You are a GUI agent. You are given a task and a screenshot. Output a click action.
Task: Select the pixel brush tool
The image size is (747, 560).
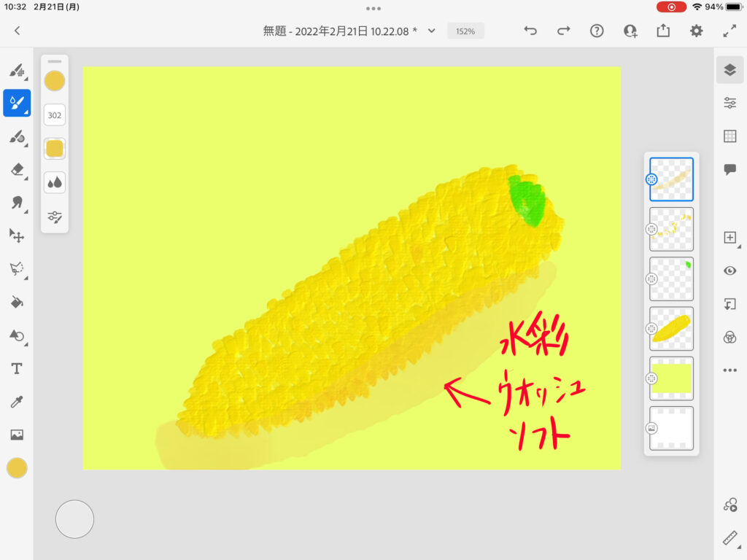(16, 71)
